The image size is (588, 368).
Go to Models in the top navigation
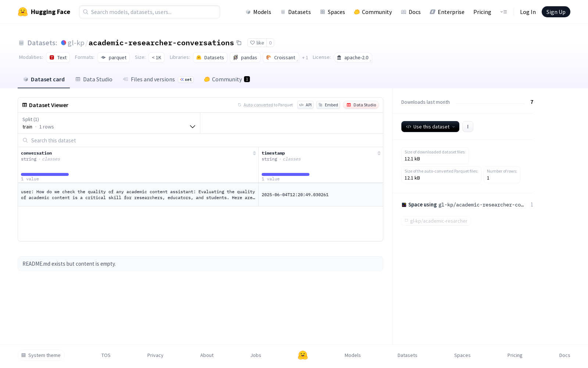tap(258, 12)
